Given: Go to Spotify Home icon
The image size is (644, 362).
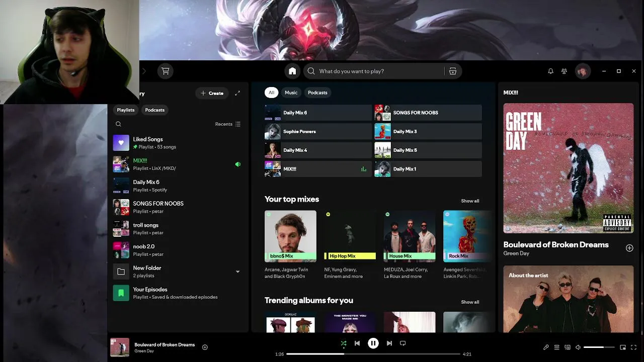Looking at the screenshot, I should pyautogui.click(x=292, y=71).
